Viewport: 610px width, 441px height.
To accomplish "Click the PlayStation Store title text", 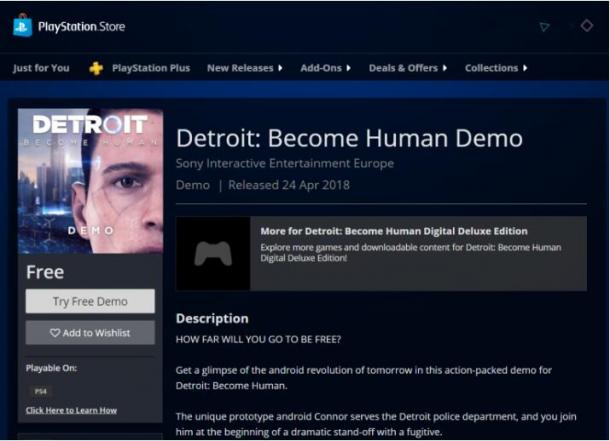I will click(x=82, y=27).
